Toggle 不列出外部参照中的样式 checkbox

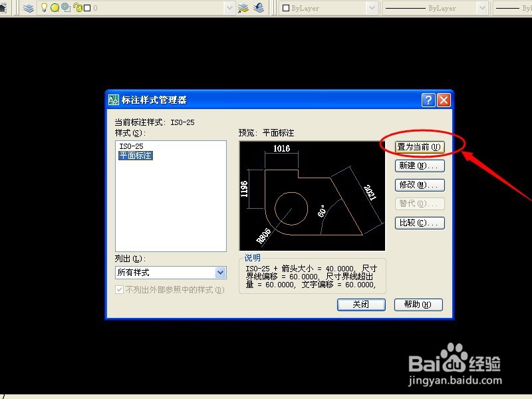pyautogui.click(x=119, y=290)
